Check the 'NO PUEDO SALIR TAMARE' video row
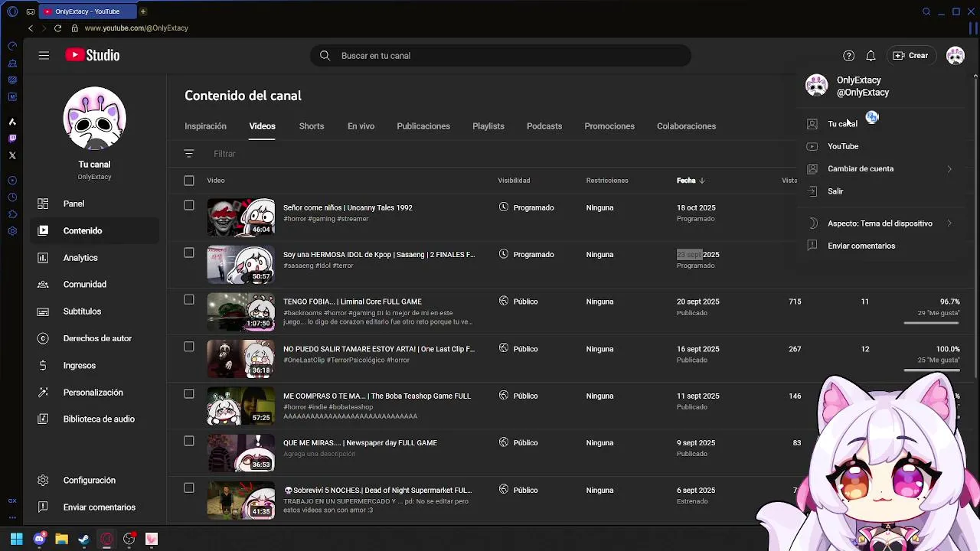Viewport: 980px width, 551px height. click(x=189, y=347)
